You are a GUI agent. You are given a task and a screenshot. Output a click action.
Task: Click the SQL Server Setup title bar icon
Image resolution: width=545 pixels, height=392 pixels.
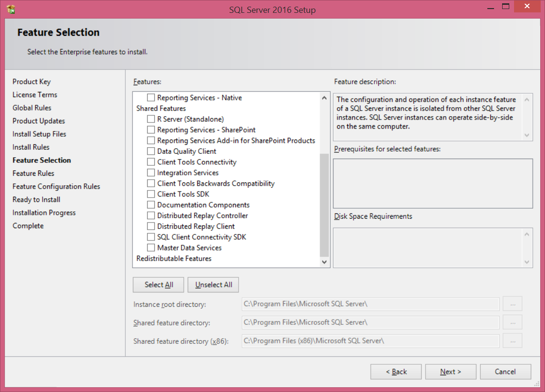click(11, 10)
